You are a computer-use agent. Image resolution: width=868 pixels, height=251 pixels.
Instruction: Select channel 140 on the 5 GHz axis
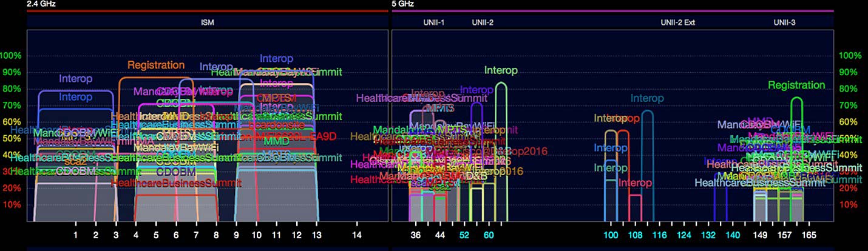[x=733, y=234]
